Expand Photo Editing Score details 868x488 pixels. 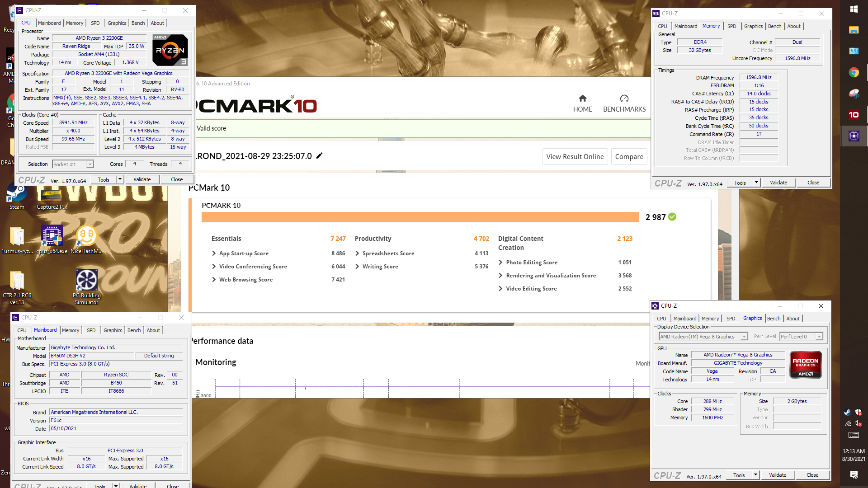pos(500,263)
